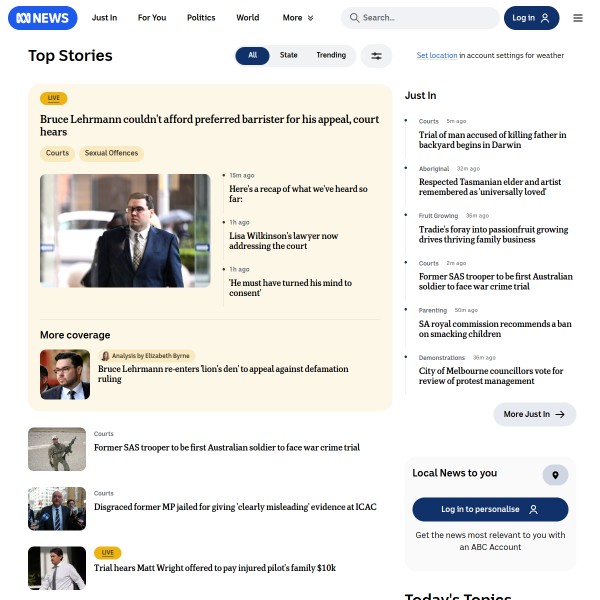Select the All filter toggle
This screenshot has width=600, height=600.
(252, 55)
